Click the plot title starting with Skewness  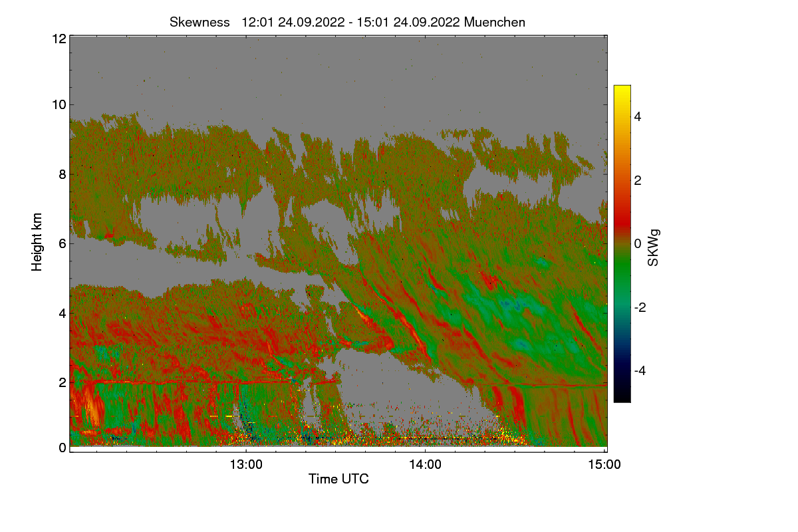pos(347,22)
